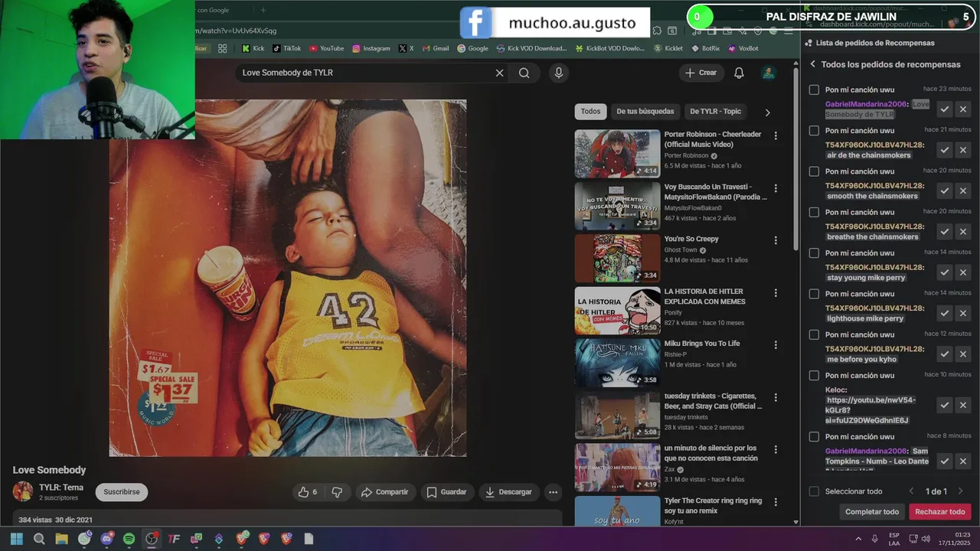Click the Descargar button
This screenshot has width=980, height=551.
point(508,492)
